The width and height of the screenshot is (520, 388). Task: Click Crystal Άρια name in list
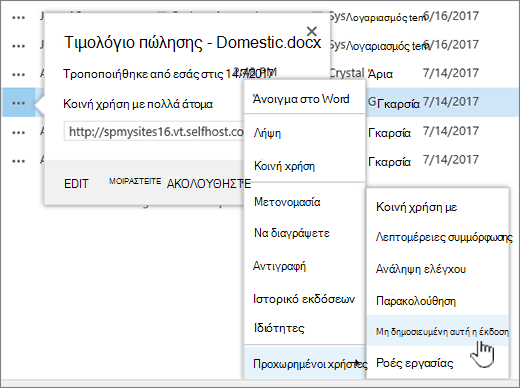[x=361, y=73]
